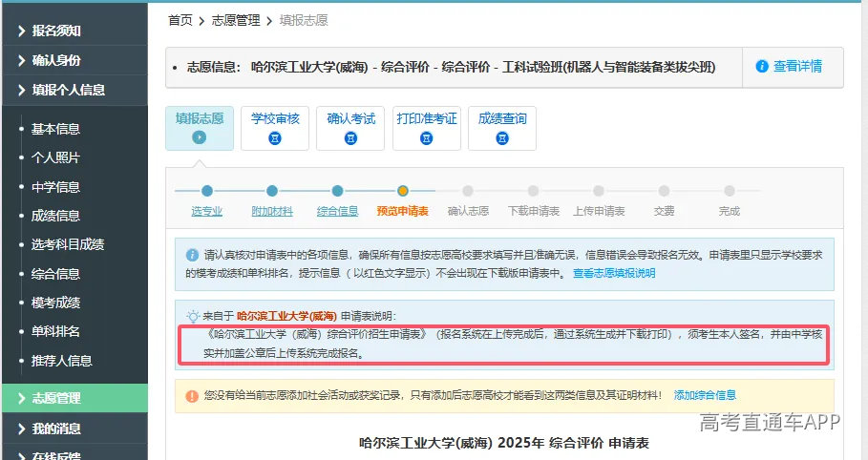Image resolution: width=868 pixels, height=460 pixels.
Task: Click the orange warning icon in yellow notice
Action: (192, 396)
